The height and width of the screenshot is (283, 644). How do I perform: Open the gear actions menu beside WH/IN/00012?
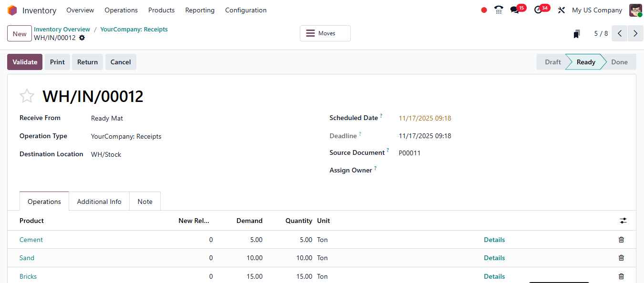82,38
